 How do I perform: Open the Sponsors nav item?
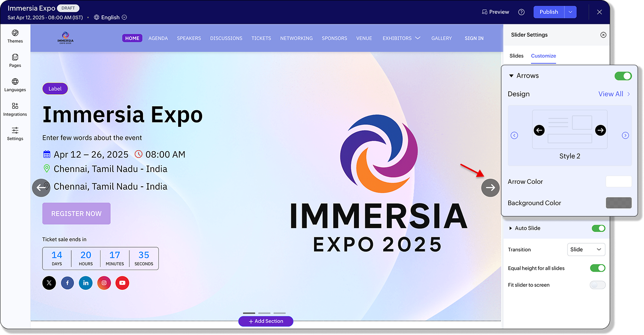(334, 38)
